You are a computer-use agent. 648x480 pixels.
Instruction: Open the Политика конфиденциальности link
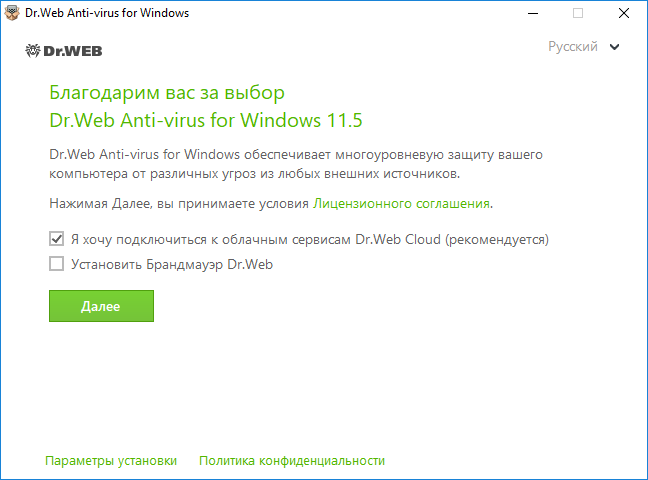tap(292, 461)
